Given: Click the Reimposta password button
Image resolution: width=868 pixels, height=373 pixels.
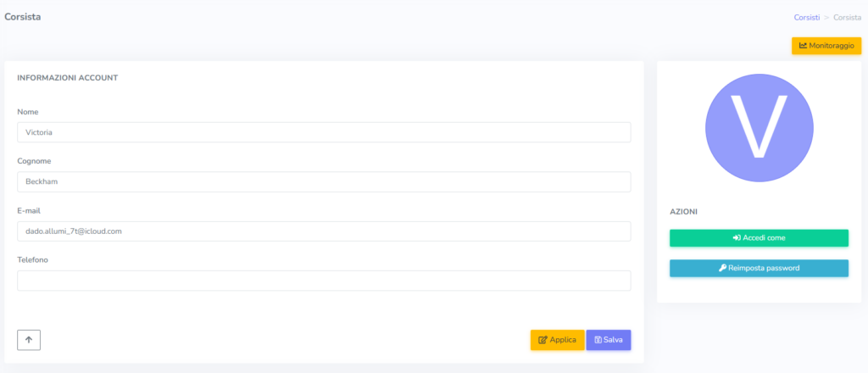Looking at the screenshot, I should click(x=759, y=268).
